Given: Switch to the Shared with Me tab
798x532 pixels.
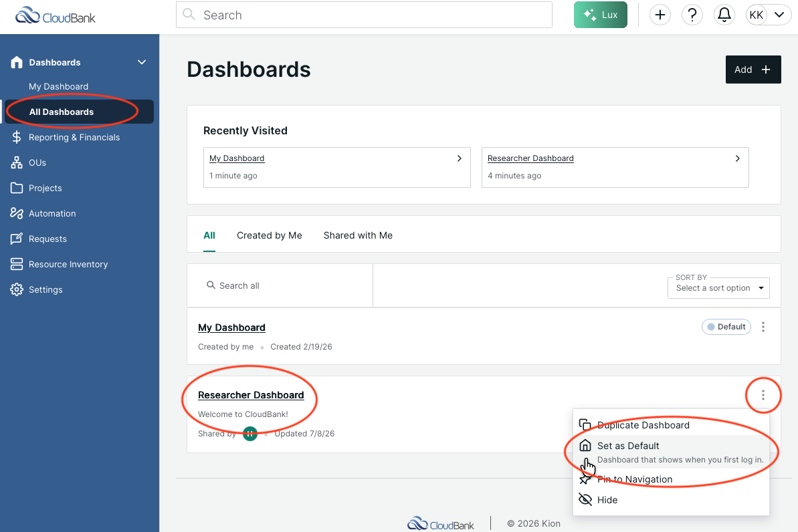Looking at the screenshot, I should pyautogui.click(x=358, y=235).
